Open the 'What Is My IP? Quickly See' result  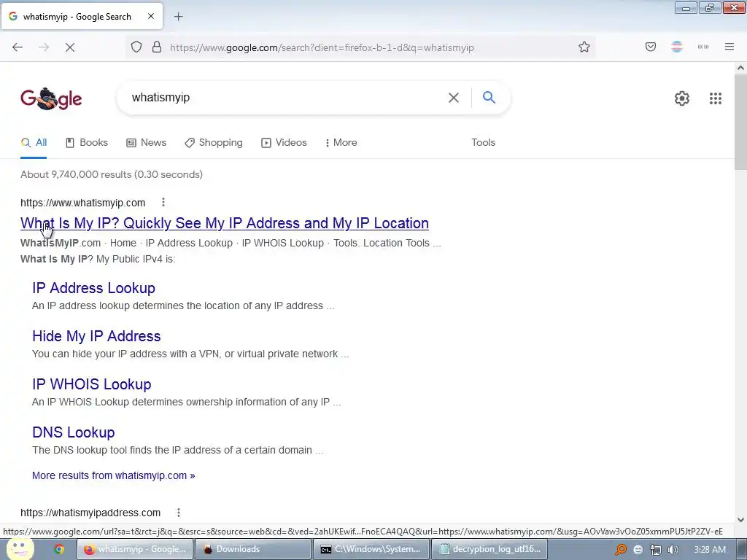[x=225, y=223]
